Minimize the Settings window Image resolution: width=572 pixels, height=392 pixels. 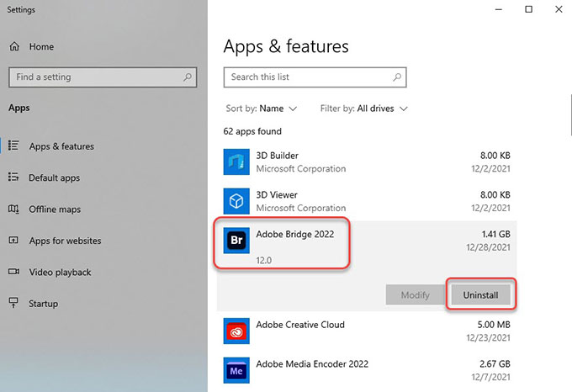tap(499, 9)
